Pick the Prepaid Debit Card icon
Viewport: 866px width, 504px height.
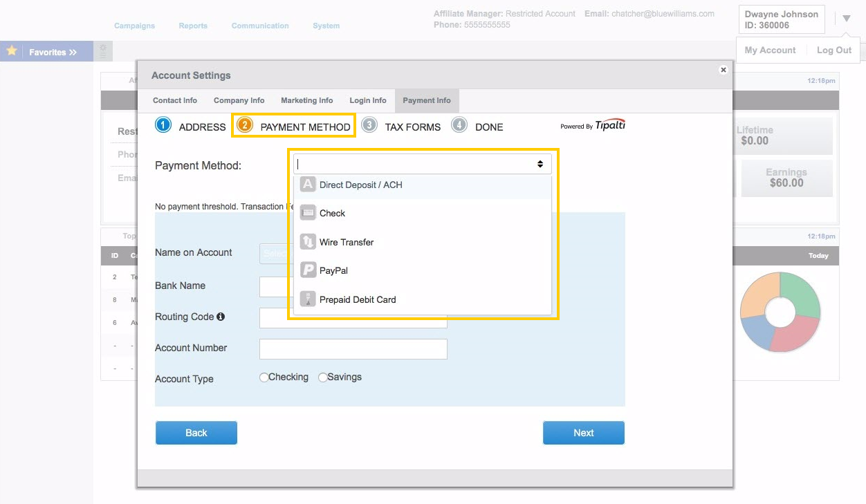pyautogui.click(x=308, y=299)
